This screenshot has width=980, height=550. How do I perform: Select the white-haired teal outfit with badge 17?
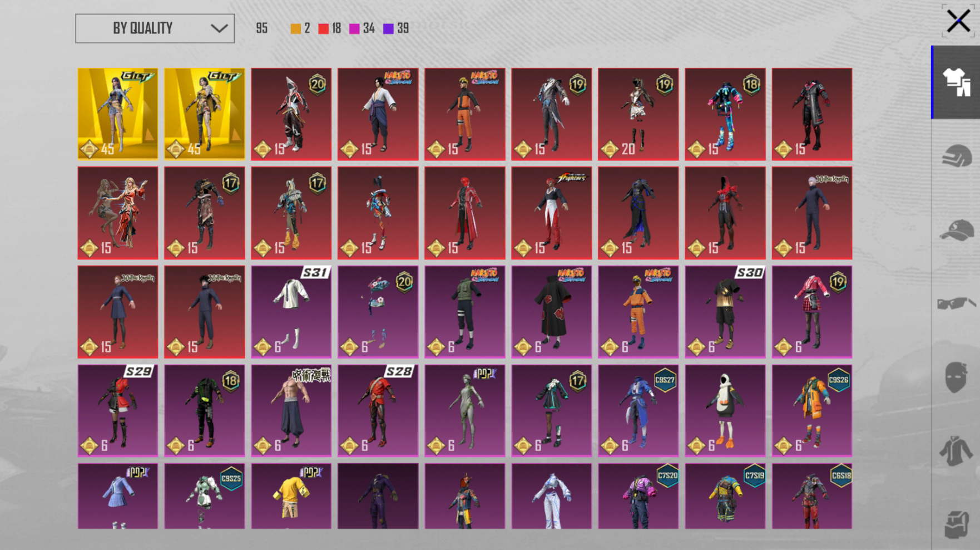pyautogui.click(x=291, y=213)
